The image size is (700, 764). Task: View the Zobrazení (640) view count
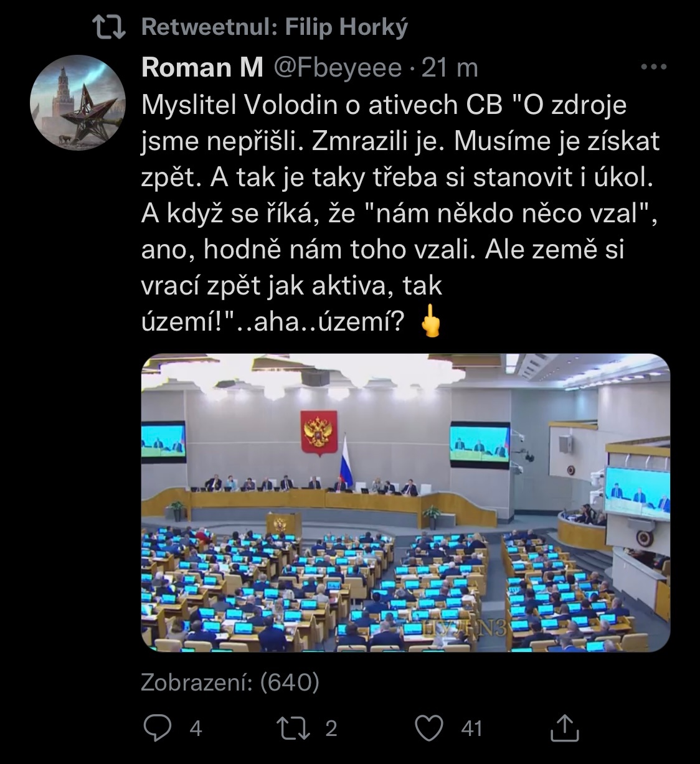pyautogui.click(x=230, y=683)
